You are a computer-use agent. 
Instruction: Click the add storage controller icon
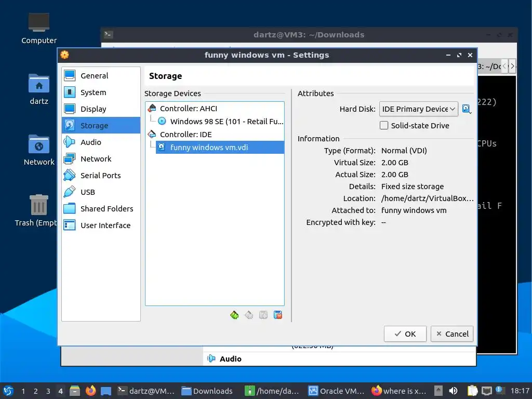click(x=234, y=315)
